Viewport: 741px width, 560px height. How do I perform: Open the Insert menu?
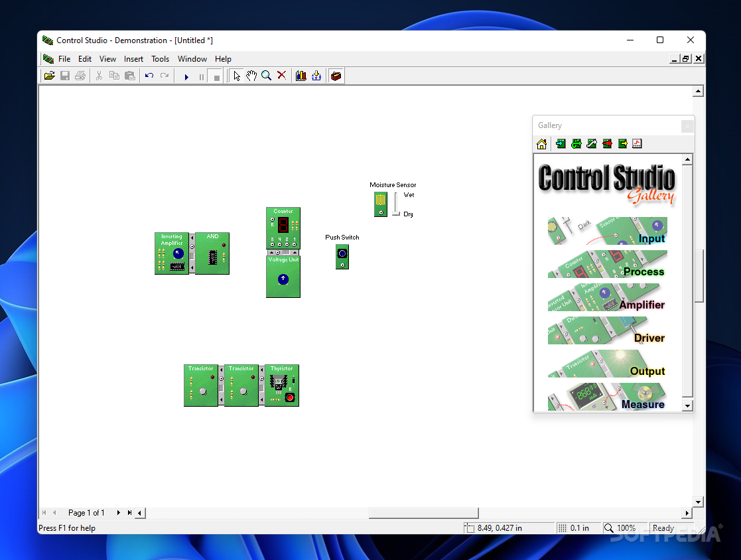pyautogui.click(x=134, y=59)
